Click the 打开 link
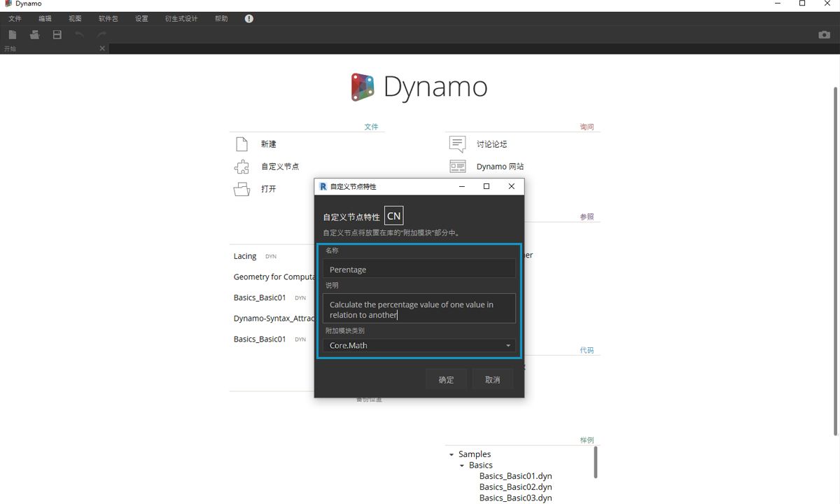Image resolution: width=840 pixels, height=504 pixels. [269, 189]
